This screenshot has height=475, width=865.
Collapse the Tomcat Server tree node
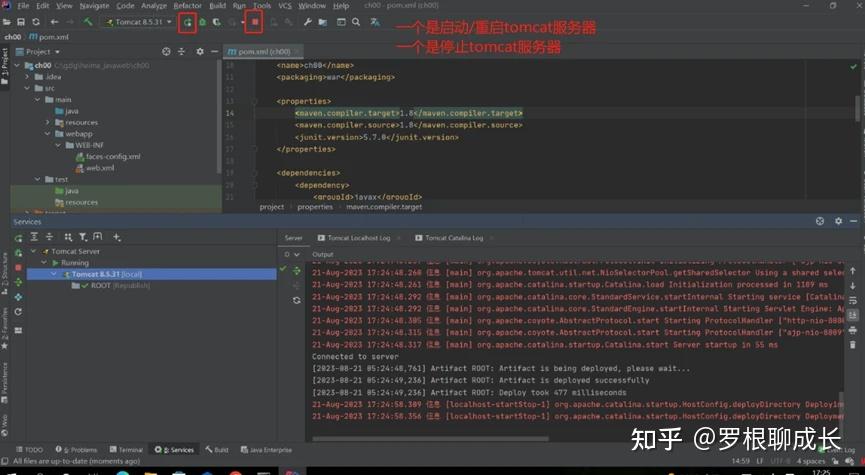[33, 251]
